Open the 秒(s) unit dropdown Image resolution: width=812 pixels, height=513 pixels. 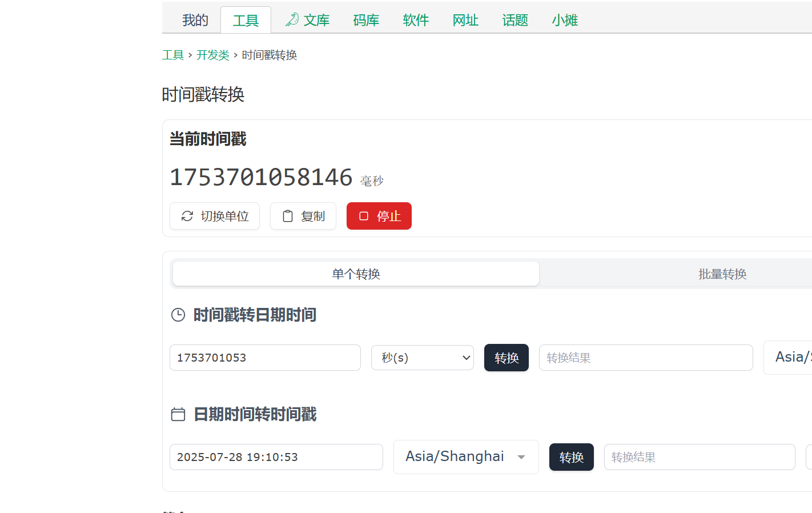click(423, 358)
